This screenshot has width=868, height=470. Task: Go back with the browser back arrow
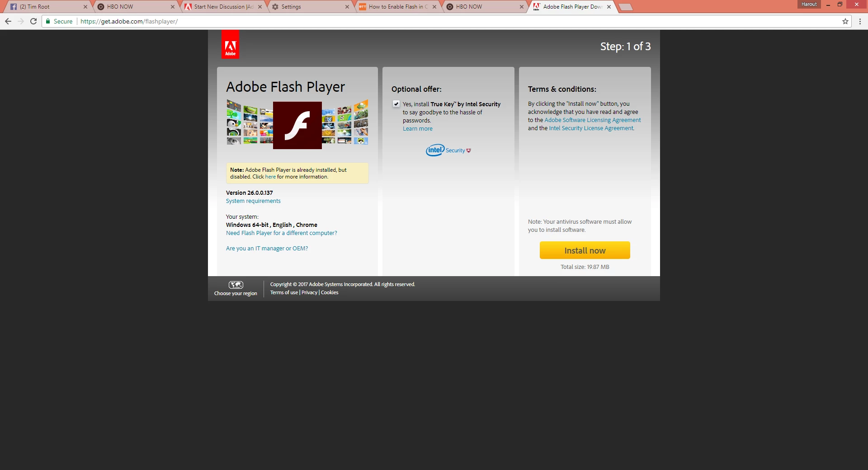(x=8, y=21)
